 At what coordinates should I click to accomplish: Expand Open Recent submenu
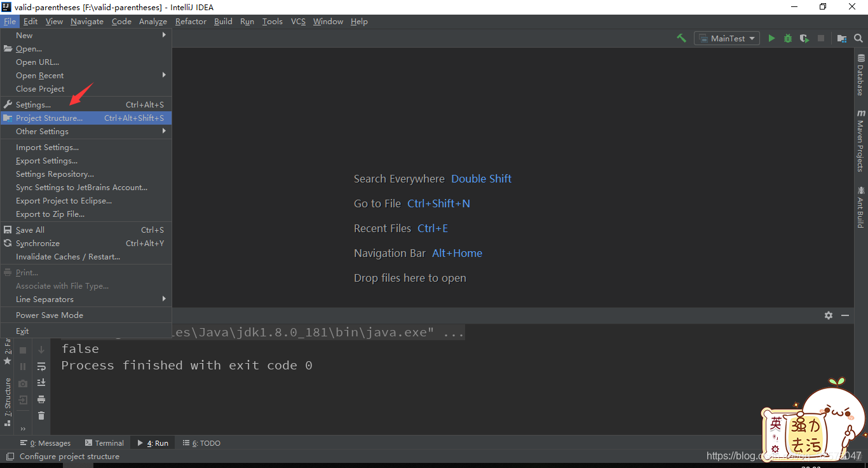coord(86,76)
